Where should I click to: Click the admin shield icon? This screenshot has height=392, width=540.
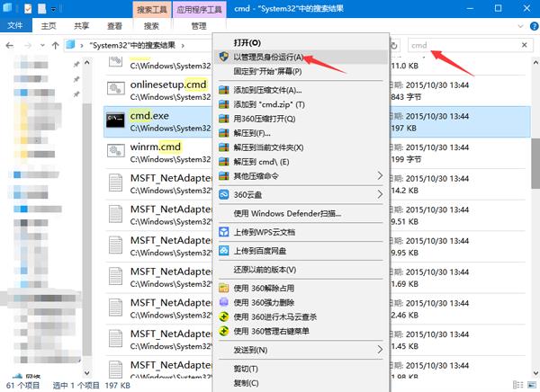224,58
